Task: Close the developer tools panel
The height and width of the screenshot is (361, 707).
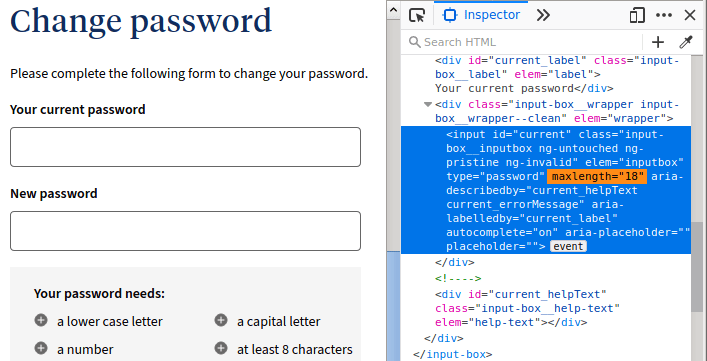Action: pos(690,15)
